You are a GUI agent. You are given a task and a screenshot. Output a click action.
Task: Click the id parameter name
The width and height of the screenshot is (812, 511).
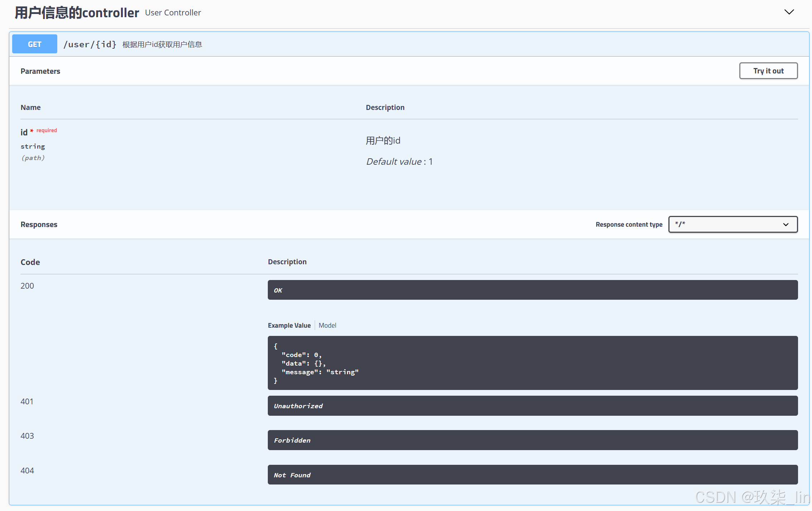(x=24, y=132)
